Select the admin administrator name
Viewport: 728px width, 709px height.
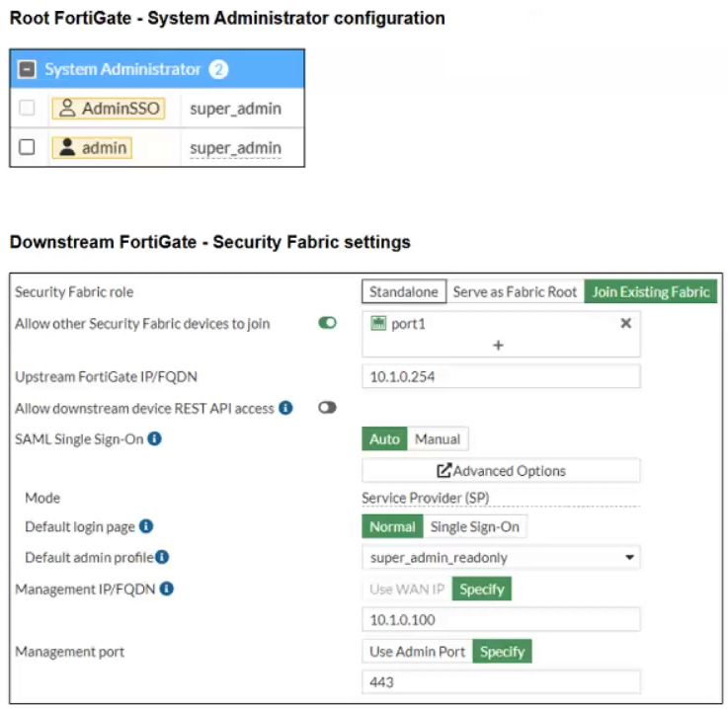click(x=104, y=148)
